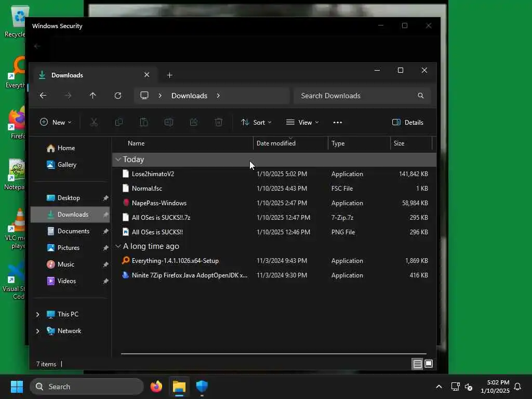Click chevron after Downloads in address bar
The width and height of the screenshot is (532, 399).
218,96
